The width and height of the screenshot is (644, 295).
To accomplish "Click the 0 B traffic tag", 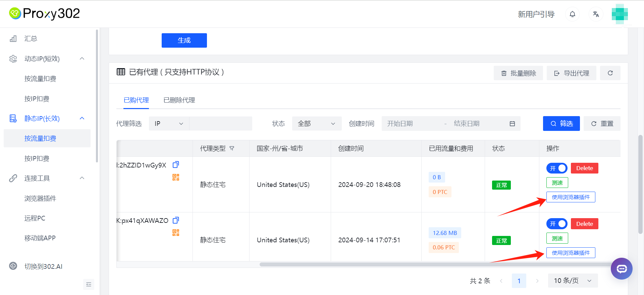I will click(x=437, y=177).
